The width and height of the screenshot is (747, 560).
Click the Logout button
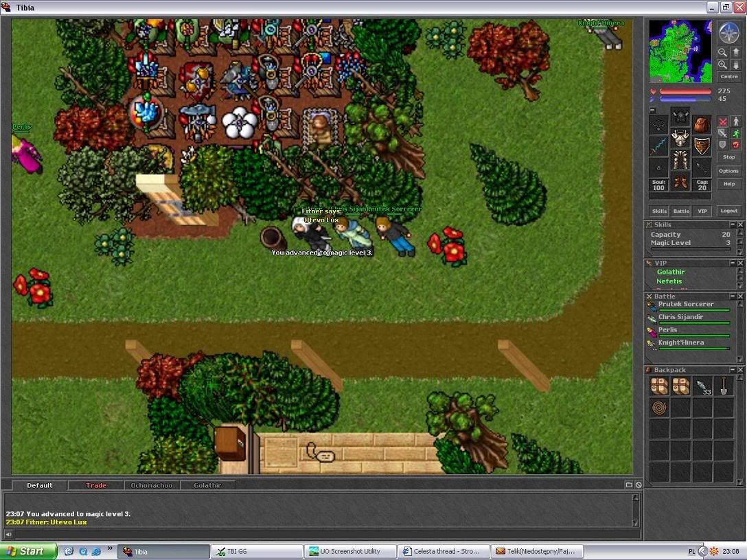pos(729,211)
